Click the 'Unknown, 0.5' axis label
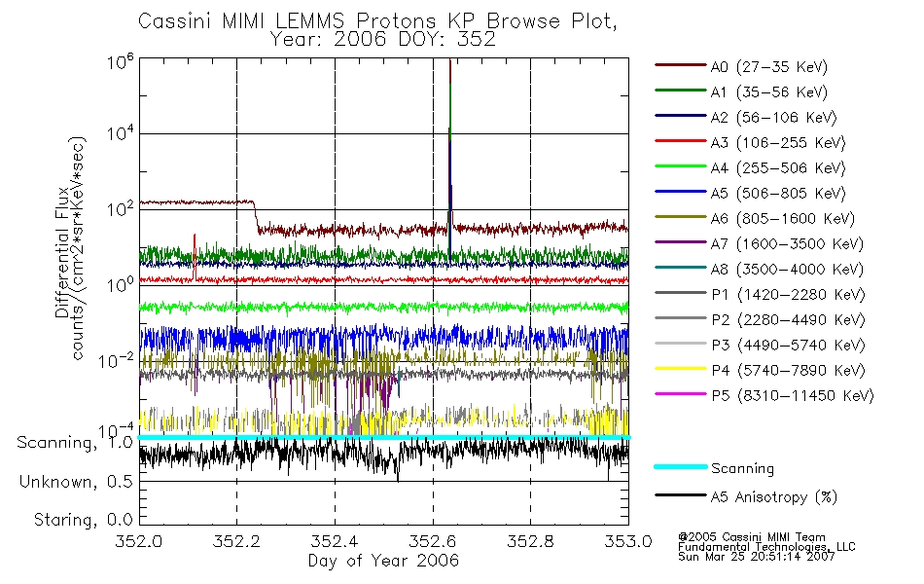Screen dimensions: 924x584 point(76,482)
